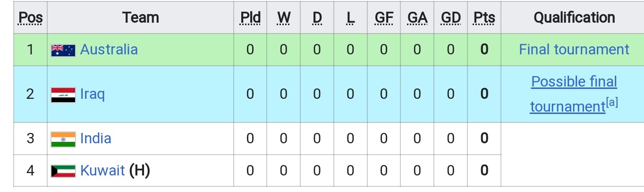Click the India flag icon
644x192 pixels.
coord(63,139)
